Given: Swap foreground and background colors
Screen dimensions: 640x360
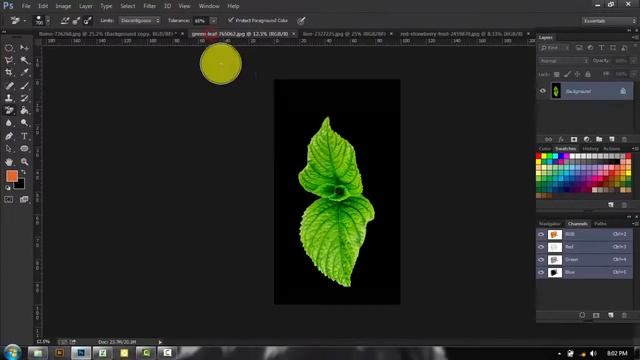Looking at the screenshot, I should pos(24,172).
